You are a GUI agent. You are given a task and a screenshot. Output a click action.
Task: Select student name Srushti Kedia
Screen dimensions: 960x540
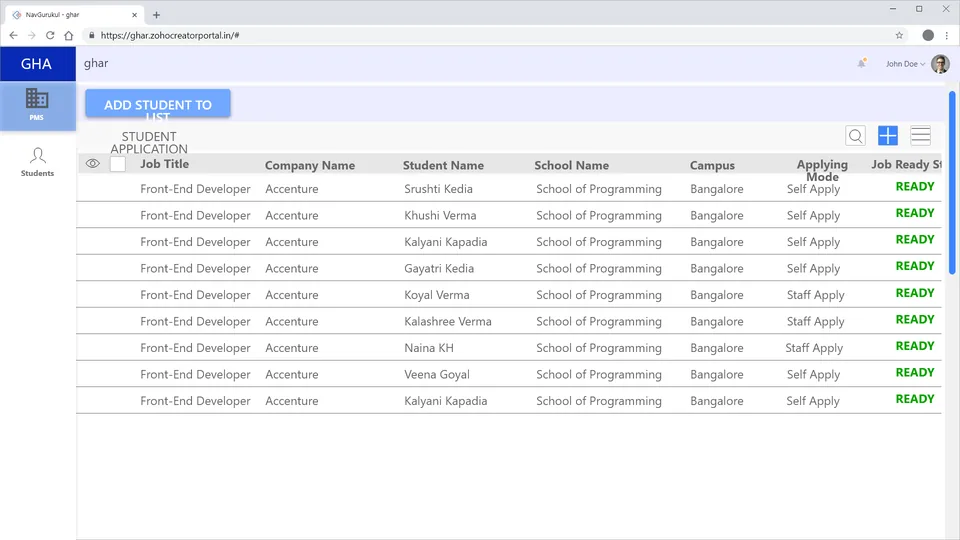(x=438, y=189)
